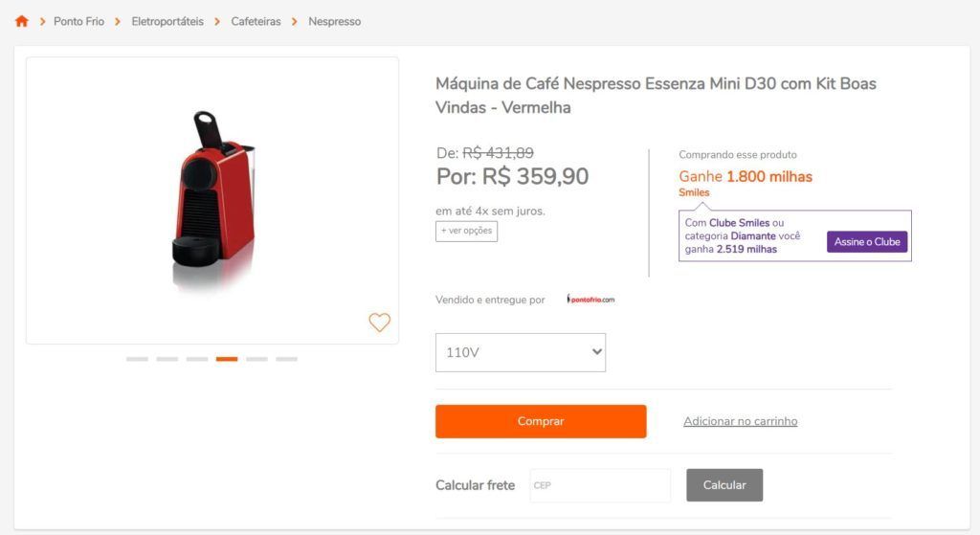Open the 110V voltage dropdown
This screenshot has height=535, width=980.
click(x=521, y=352)
